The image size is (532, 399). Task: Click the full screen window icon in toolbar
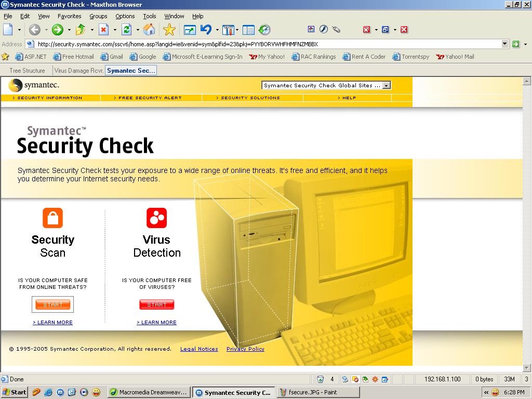[x=190, y=30]
